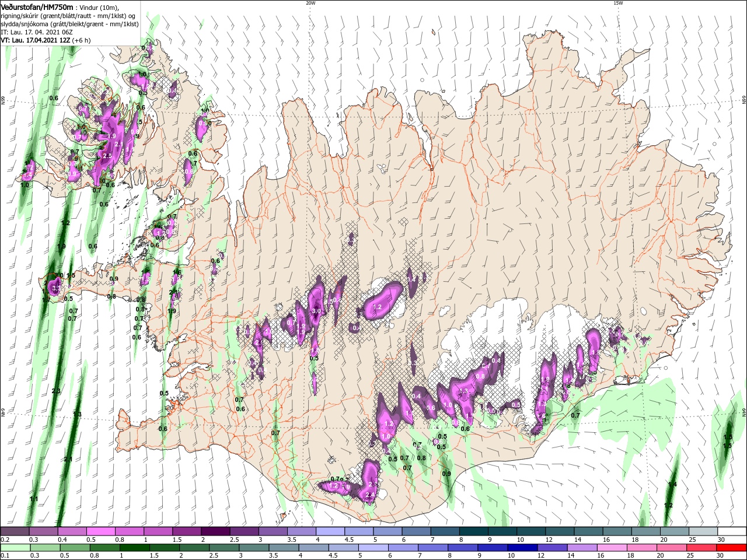
Task: Pick the 2 swatch in the green-to-red legend
Action: click(194, 548)
